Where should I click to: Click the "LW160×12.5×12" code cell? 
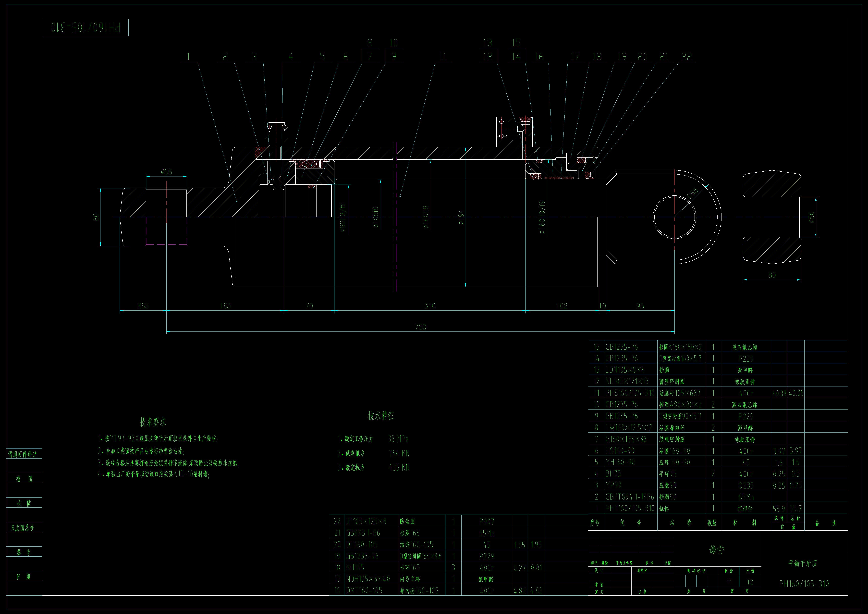(x=629, y=427)
